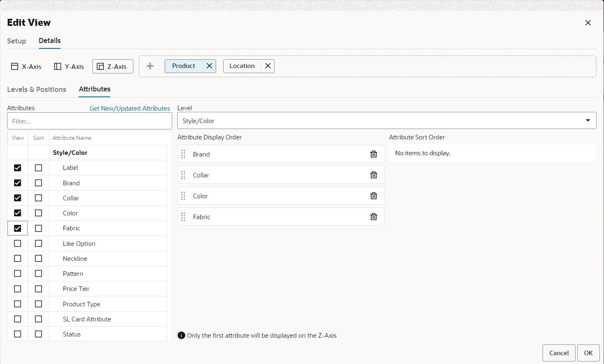Grab the drag handle beside Brand
Viewport: 604px width, 364px height.
(183, 154)
